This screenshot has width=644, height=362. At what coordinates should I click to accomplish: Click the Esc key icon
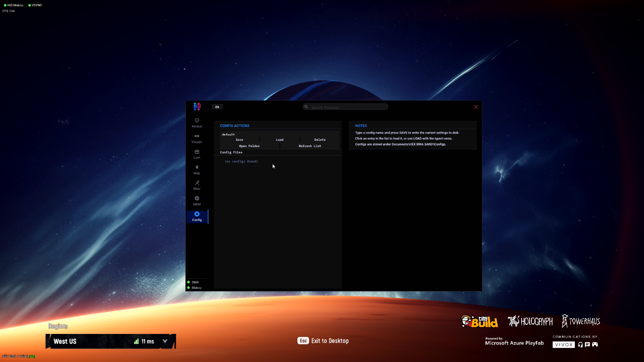click(x=303, y=341)
